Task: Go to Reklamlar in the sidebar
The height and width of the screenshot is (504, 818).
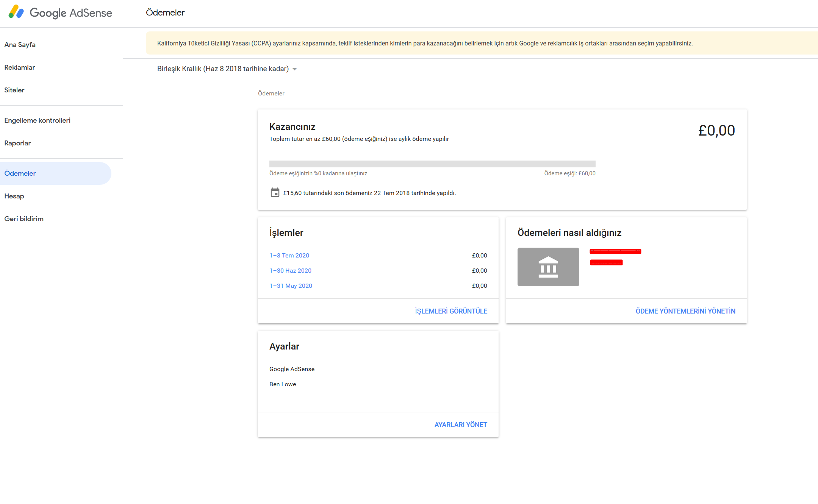Action: [x=20, y=67]
